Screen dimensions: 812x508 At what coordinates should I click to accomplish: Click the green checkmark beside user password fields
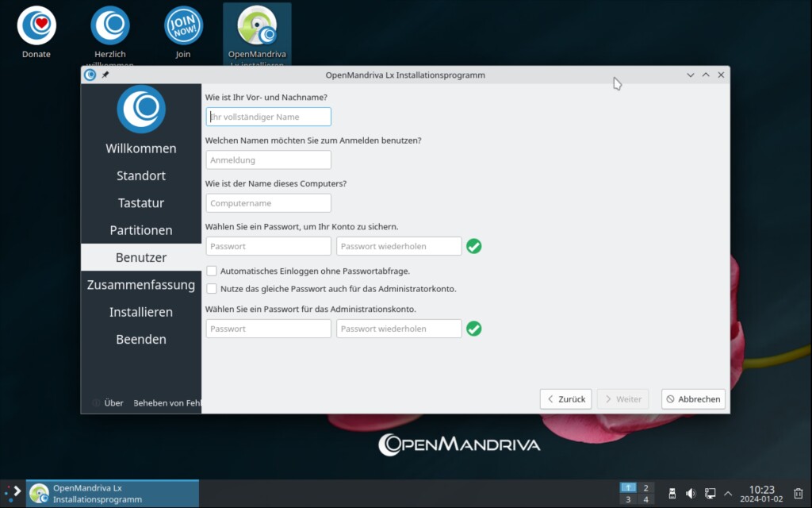pos(474,246)
